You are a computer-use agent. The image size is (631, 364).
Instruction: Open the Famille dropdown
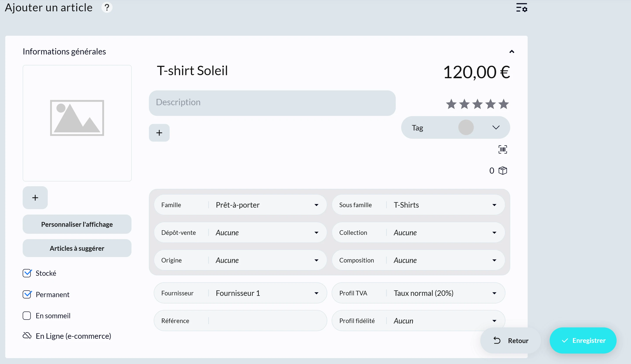(x=240, y=205)
